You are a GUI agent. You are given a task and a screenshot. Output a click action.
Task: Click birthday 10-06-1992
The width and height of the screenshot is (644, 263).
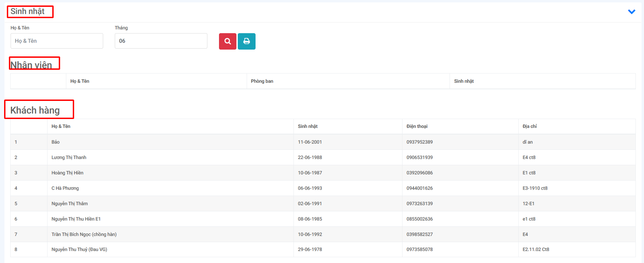click(x=310, y=234)
